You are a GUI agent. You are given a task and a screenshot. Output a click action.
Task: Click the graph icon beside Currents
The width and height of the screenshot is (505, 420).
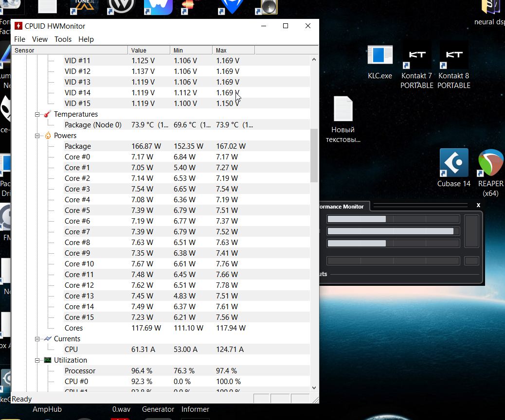click(x=48, y=338)
